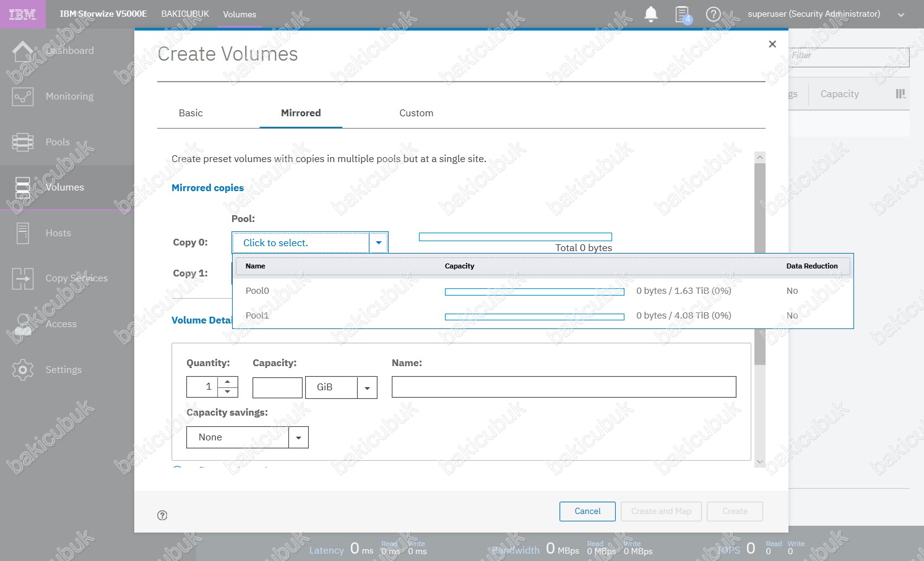Click the Capacity value input field

[277, 387]
